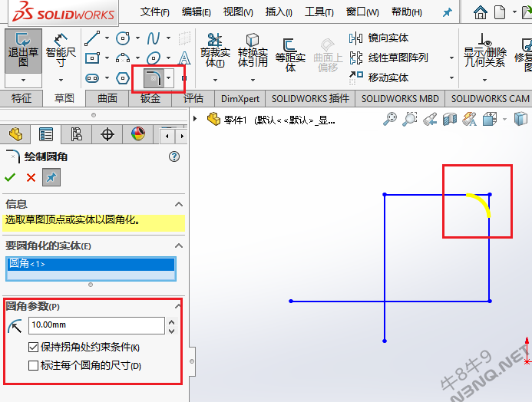Expand the 零件1 flyout design tree
Screen dimensions: 532x402
pyautogui.click(x=195, y=119)
